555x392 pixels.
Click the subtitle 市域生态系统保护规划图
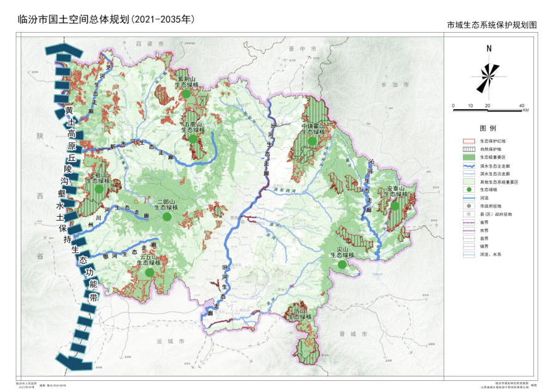coord(492,25)
